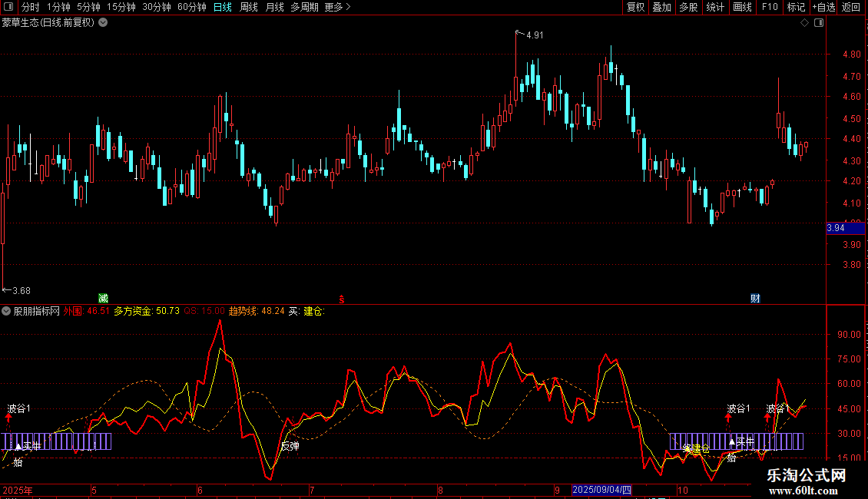This screenshot has width=868, height=499.
Task: Expand the 更多 periods menu
Action: (x=337, y=7)
